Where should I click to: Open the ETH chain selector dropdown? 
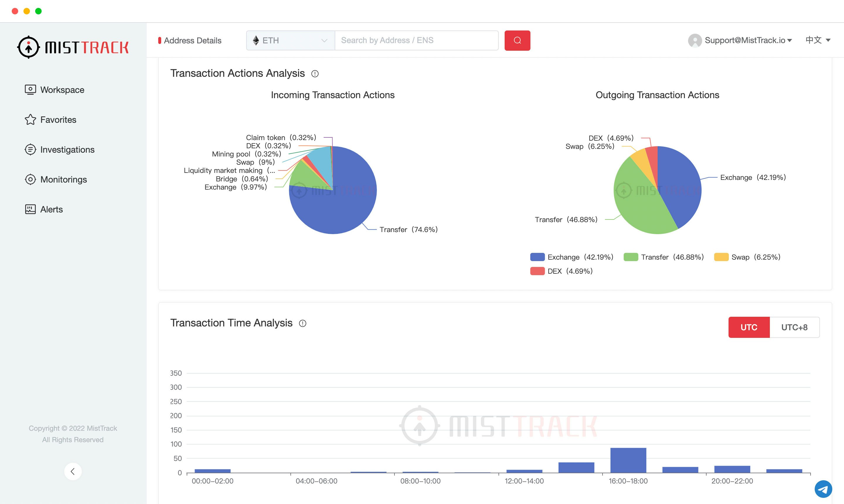(290, 40)
